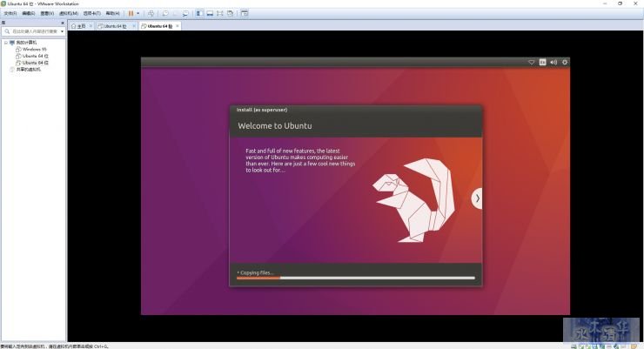Collapse the 我的计算机 tree node
This screenshot has height=349, width=644.
pos(6,43)
